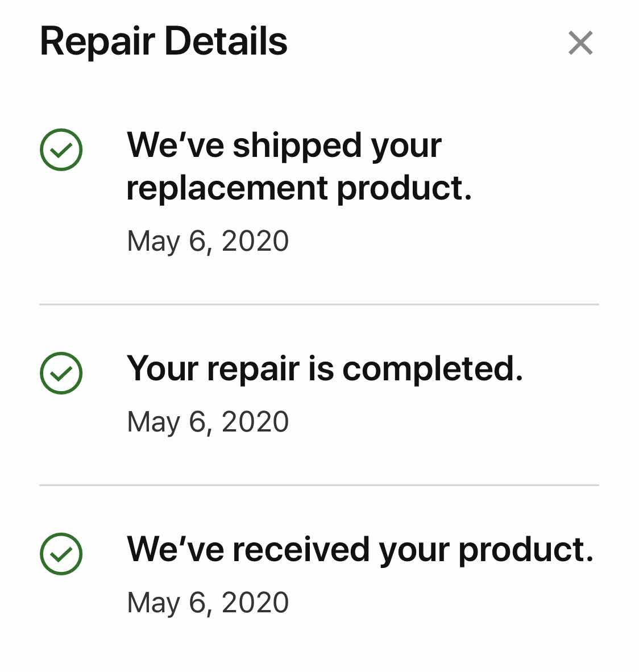The height and width of the screenshot is (672, 639).
Task: Click the divider line below the shipped status
Action: pyautogui.click(x=319, y=304)
